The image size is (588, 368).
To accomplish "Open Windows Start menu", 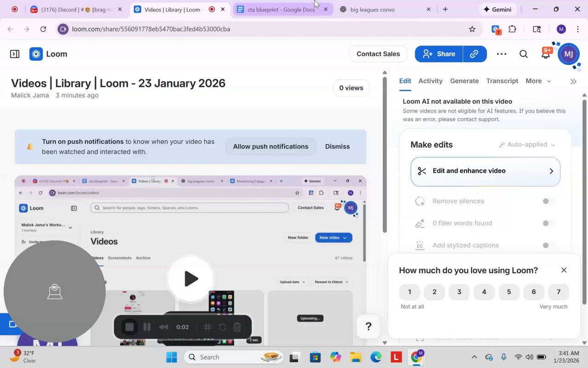I will [x=171, y=357].
